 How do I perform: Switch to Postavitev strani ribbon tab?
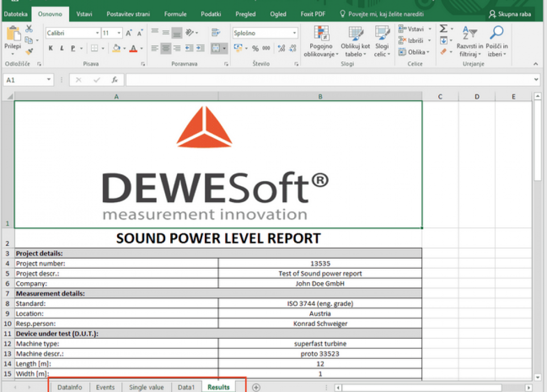pos(128,14)
